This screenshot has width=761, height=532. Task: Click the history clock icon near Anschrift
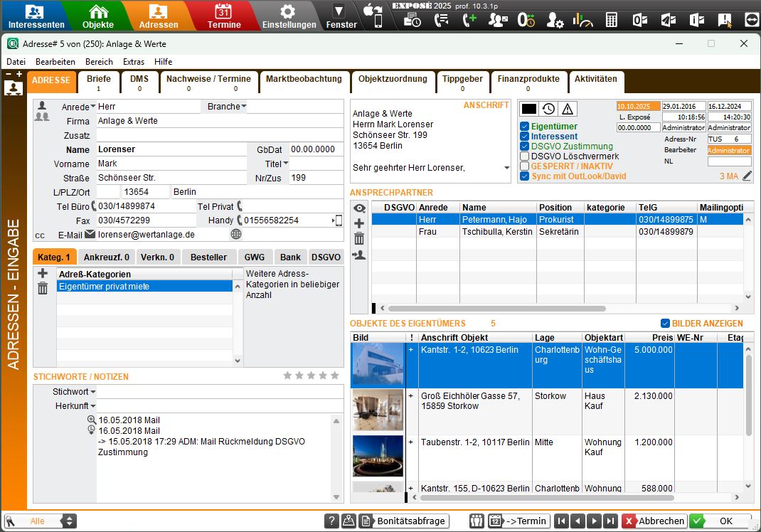[x=548, y=109]
